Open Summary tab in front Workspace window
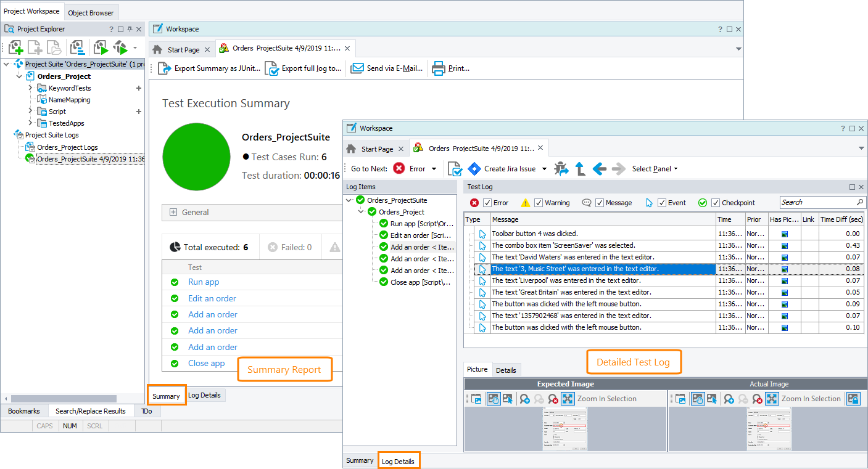Screen dimensions: 868x469 360,460
